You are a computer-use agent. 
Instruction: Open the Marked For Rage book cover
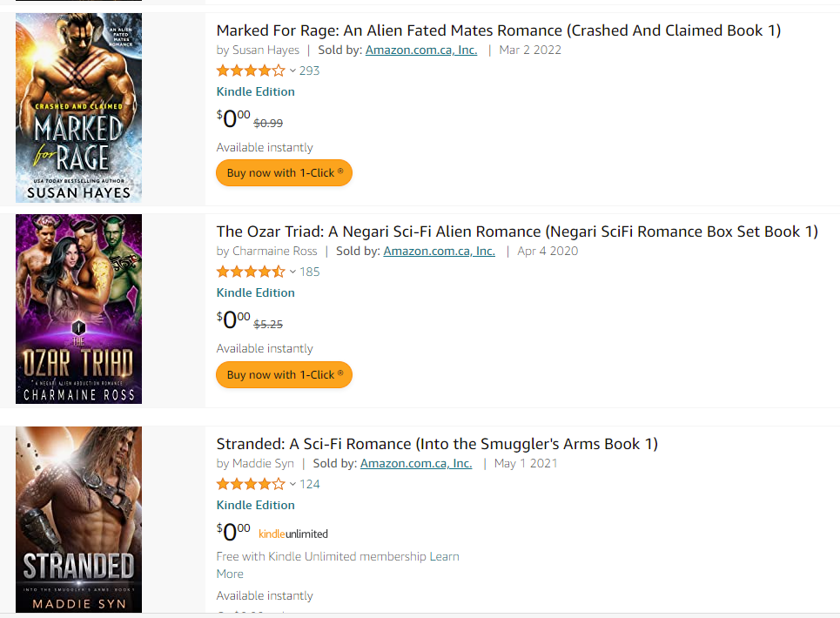(x=78, y=108)
